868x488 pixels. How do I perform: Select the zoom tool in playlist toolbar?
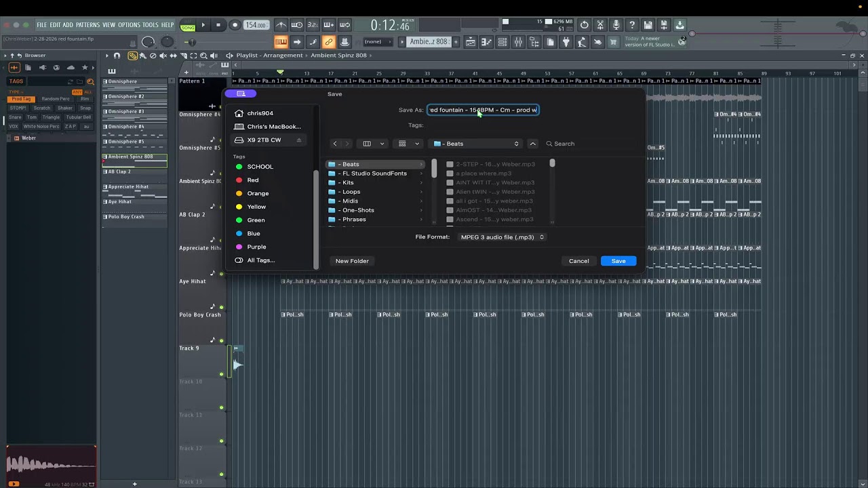tap(203, 56)
